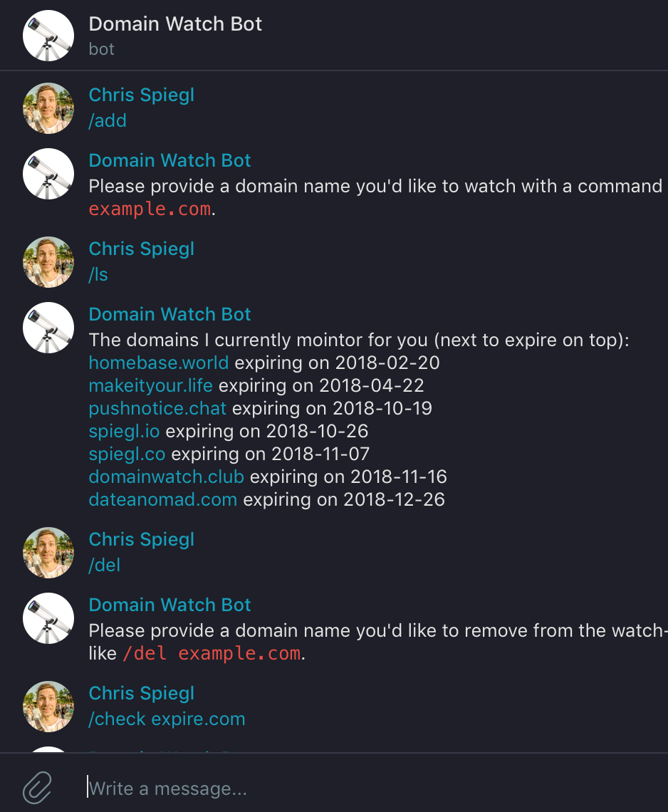Click Chris Spiegl's avatar next to /del
This screenshot has width=668, height=812.
pos(48,552)
